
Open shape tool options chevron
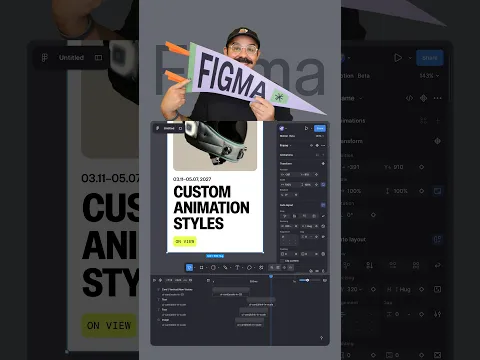(218, 267)
